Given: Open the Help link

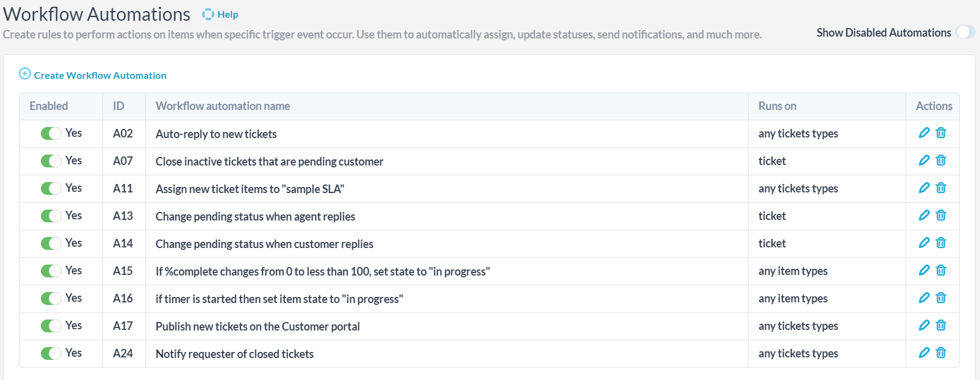Looking at the screenshot, I should point(228,15).
